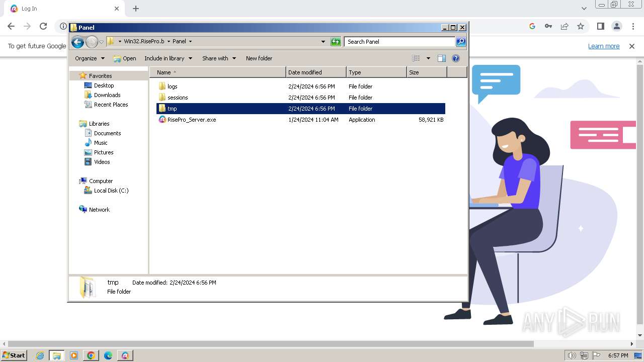Open Chrome profile avatar
644x362 pixels.
616,26
